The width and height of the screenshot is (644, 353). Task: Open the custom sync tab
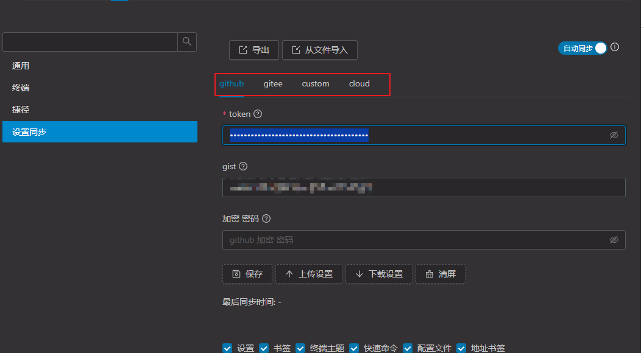point(315,83)
